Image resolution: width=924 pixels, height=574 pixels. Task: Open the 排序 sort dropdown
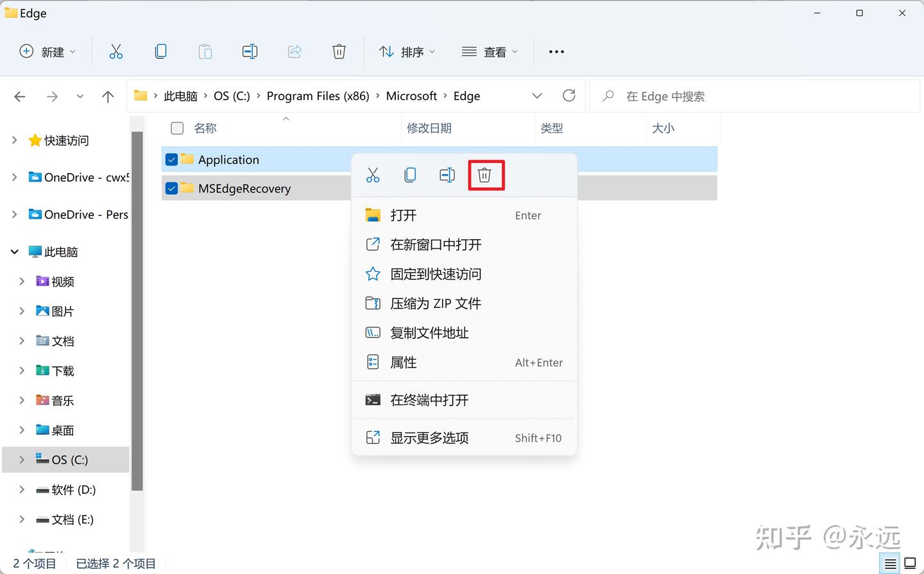(x=407, y=51)
